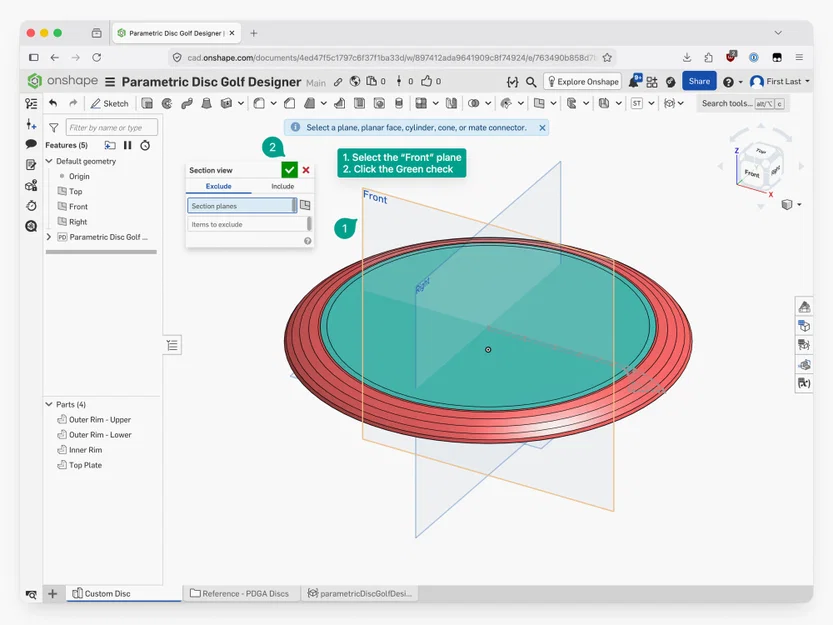Open the header search magnifier
Image resolution: width=833 pixels, height=625 pixels.
coord(531,82)
